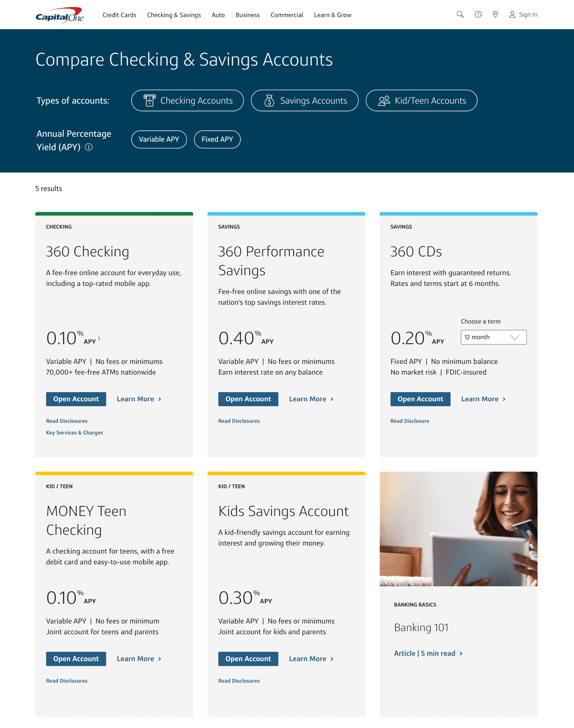Enable the Variable APY filter
574x728 pixels.
pyautogui.click(x=159, y=139)
